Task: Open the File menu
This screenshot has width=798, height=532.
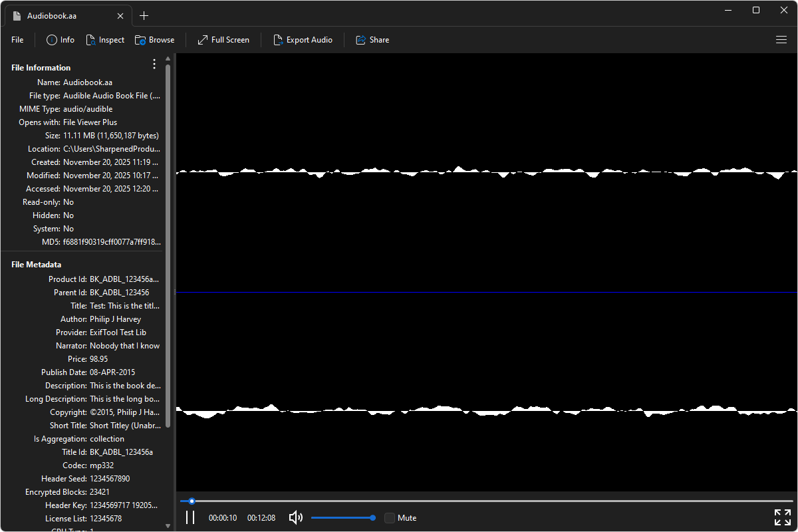Action: [x=17, y=40]
